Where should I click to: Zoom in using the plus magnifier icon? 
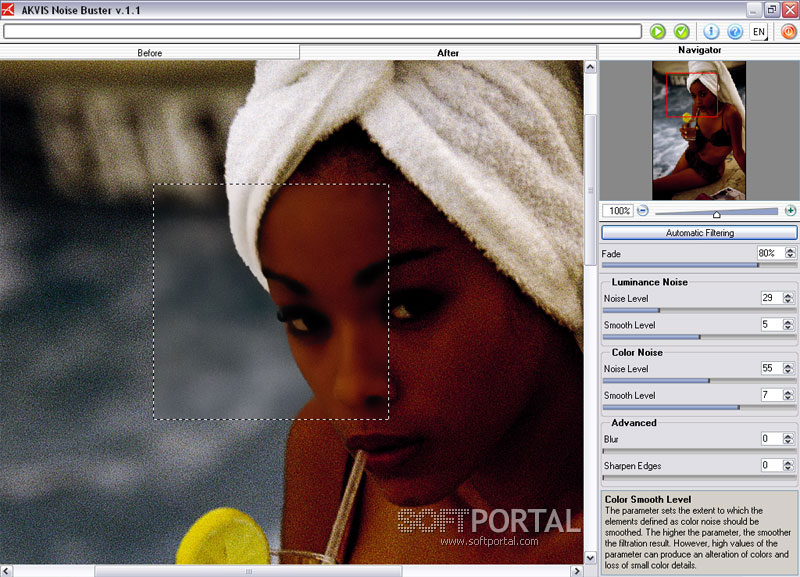[x=790, y=211]
